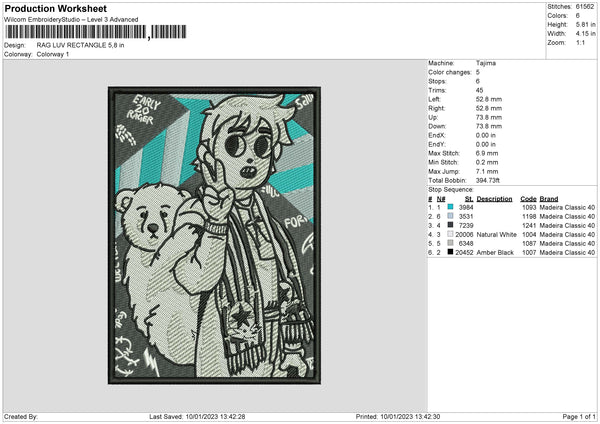Click the Stops value 6
The height and width of the screenshot is (424, 600).
[x=478, y=81]
